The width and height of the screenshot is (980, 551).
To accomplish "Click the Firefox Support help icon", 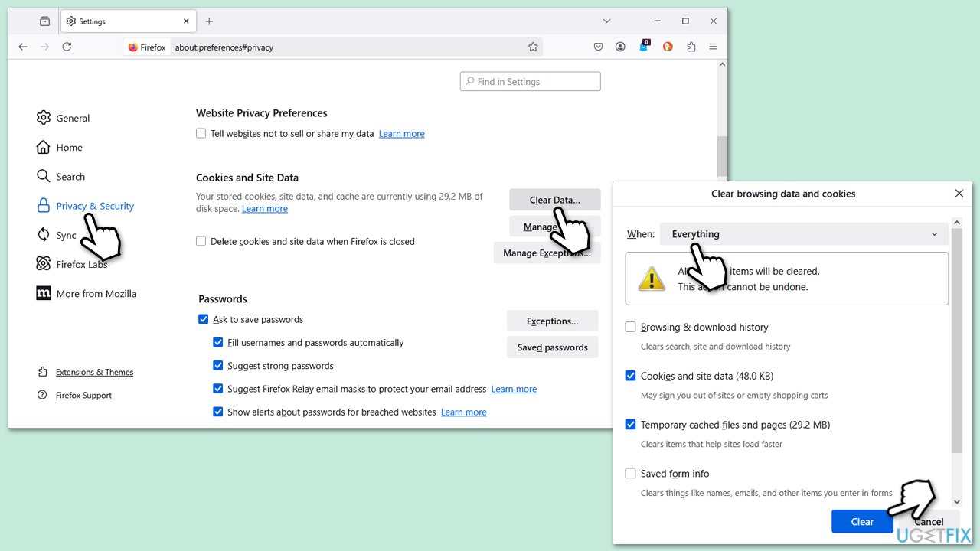I will pyautogui.click(x=42, y=395).
